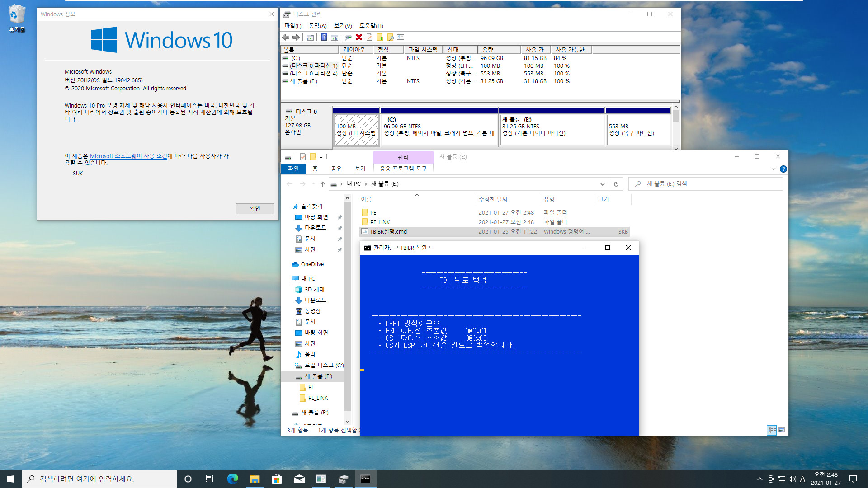The height and width of the screenshot is (488, 868).
Task: Click the 새 볼륨 (E:) search box
Action: (x=706, y=184)
